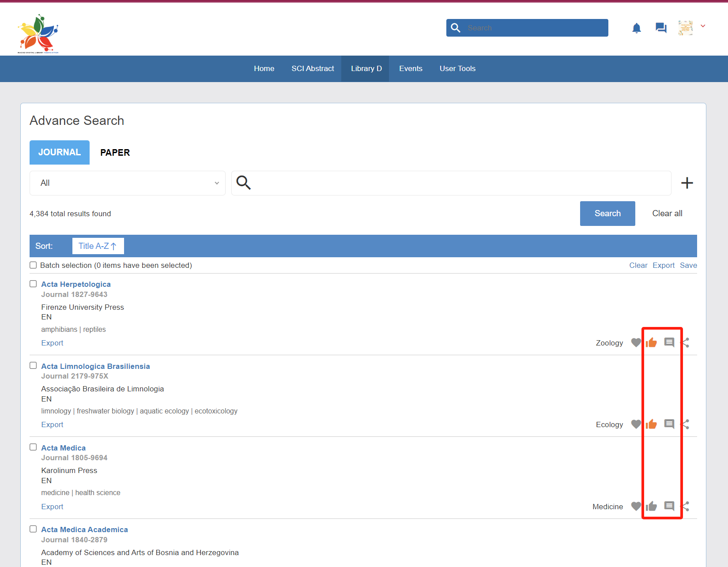
Task: Like the Acta Herpetologica journal
Action: click(x=651, y=343)
